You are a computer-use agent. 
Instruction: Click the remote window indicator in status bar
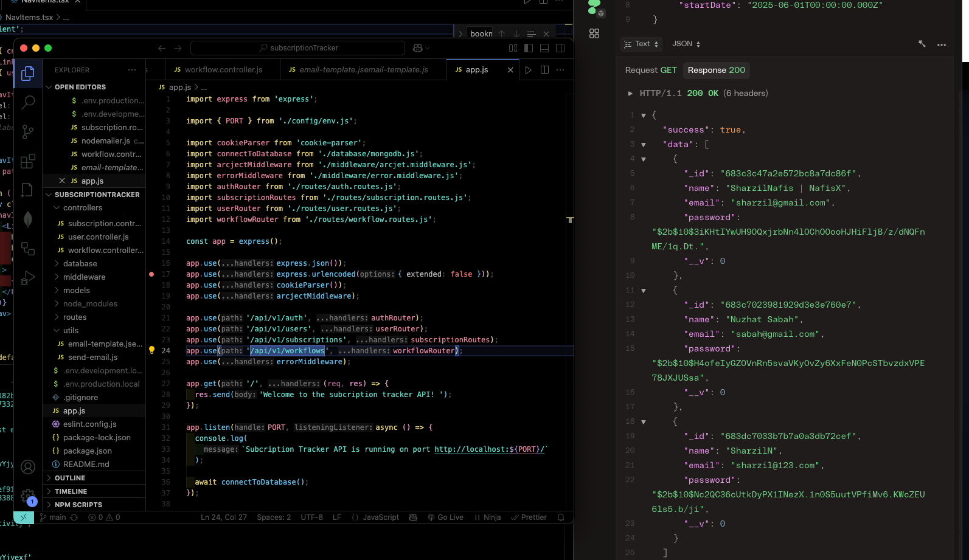[24, 517]
